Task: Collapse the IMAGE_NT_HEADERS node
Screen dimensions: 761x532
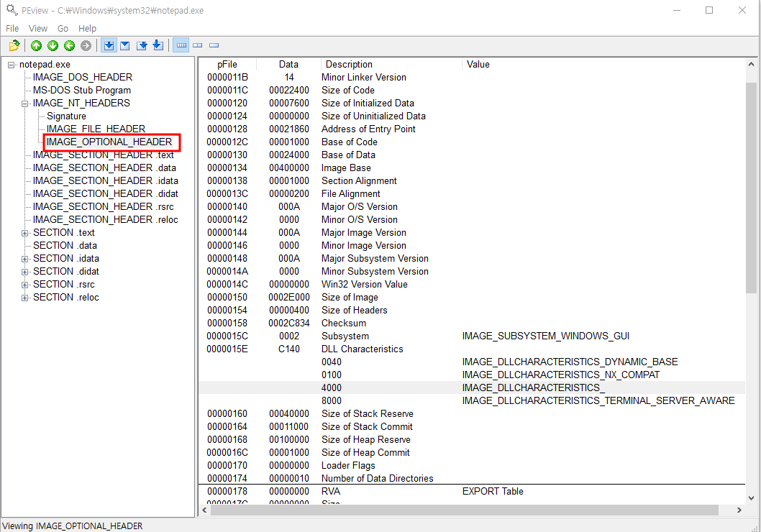Action: (x=24, y=104)
